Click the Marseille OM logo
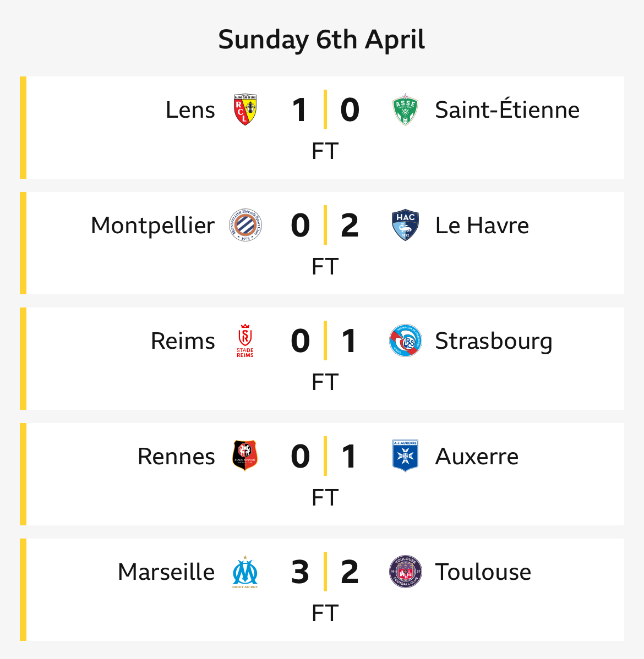The image size is (644, 659). [245, 572]
